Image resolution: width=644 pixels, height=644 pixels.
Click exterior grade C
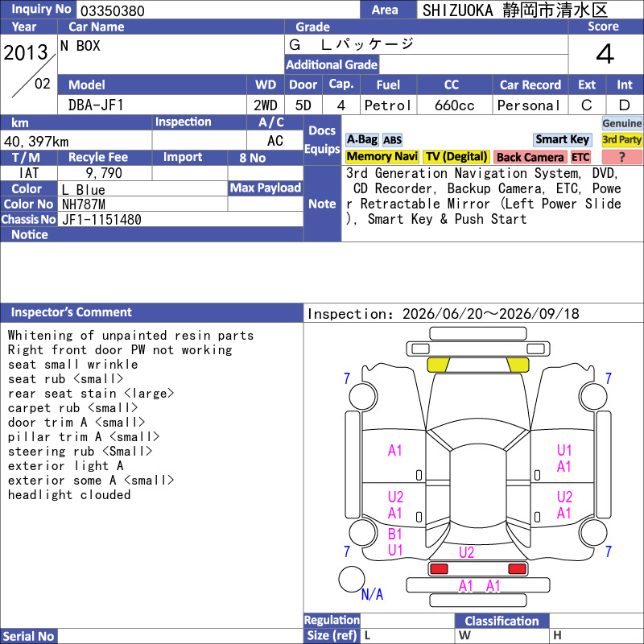(x=587, y=105)
